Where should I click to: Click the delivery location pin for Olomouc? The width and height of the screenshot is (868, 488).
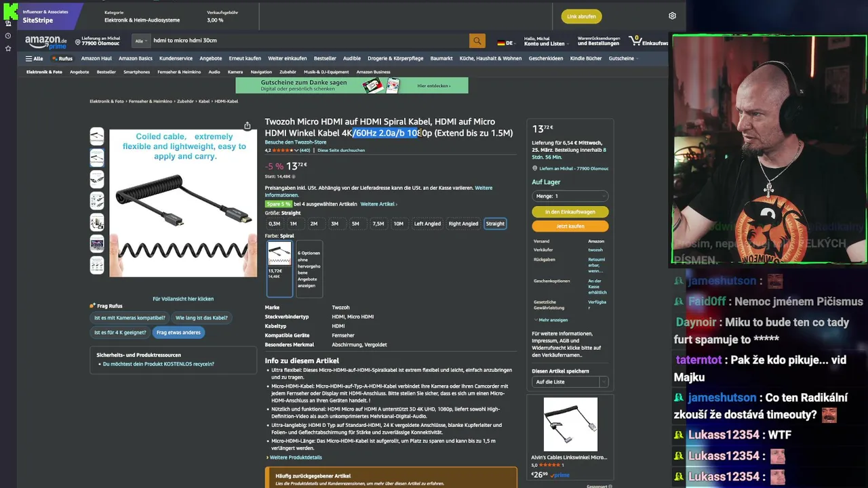(x=78, y=42)
